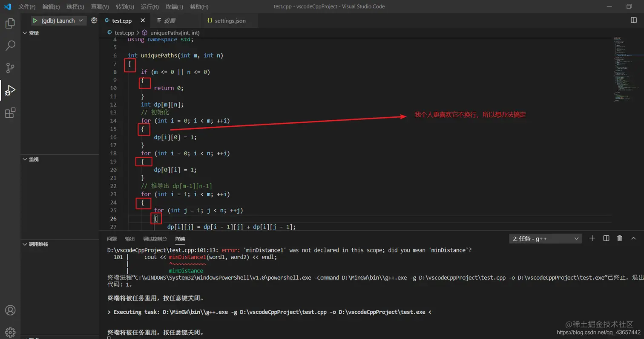This screenshot has height=339, width=644.
Task: Click terminal error path test.cpp:101:13
Action: [x=163, y=250]
